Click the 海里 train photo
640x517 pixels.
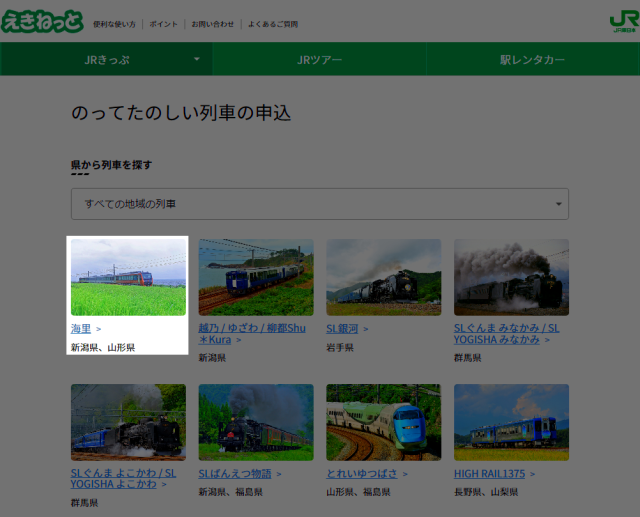coord(128,277)
